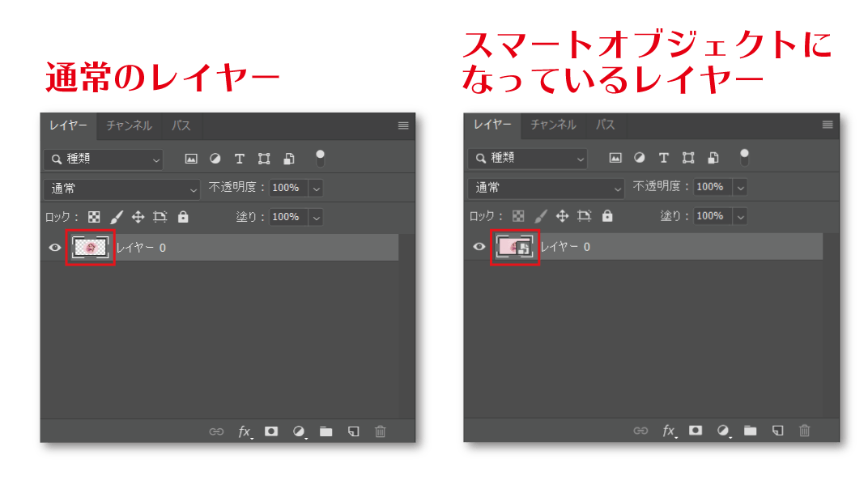Toggle layer filtering switch in left panel

(x=320, y=158)
